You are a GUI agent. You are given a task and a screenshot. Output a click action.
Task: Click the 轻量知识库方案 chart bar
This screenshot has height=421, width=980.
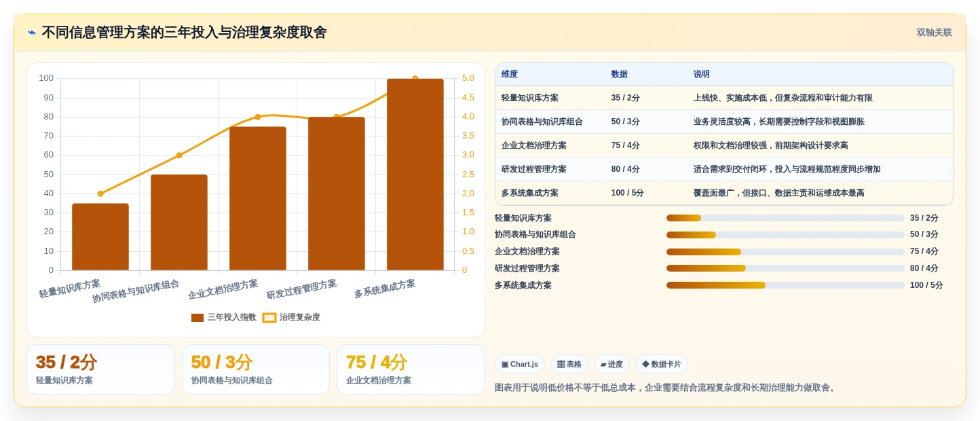[100, 237]
